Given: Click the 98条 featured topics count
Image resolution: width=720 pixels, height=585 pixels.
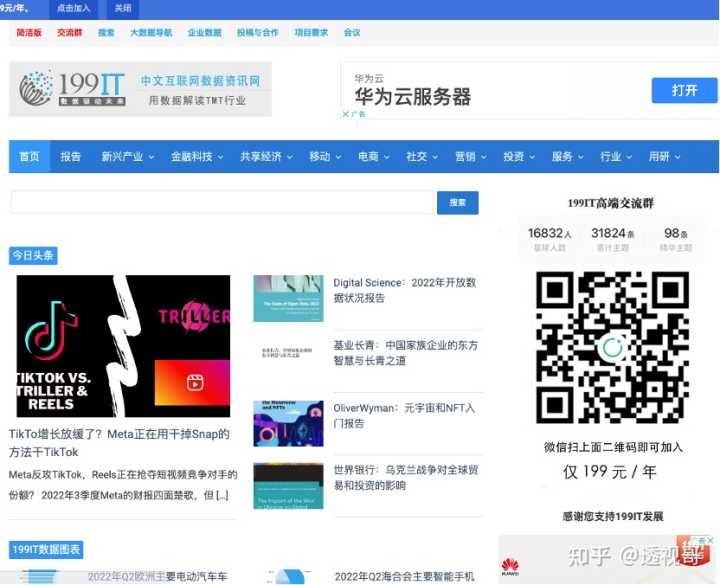Looking at the screenshot, I should [676, 233].
